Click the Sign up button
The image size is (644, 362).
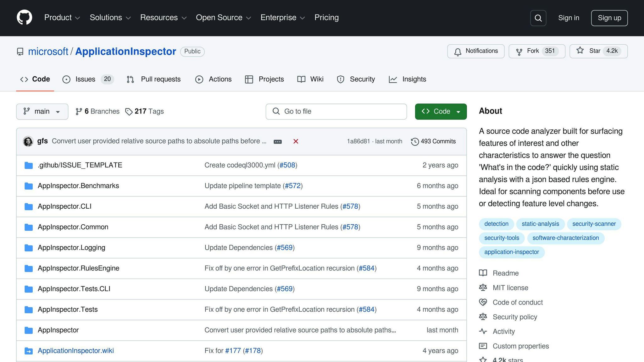[609, 18]
